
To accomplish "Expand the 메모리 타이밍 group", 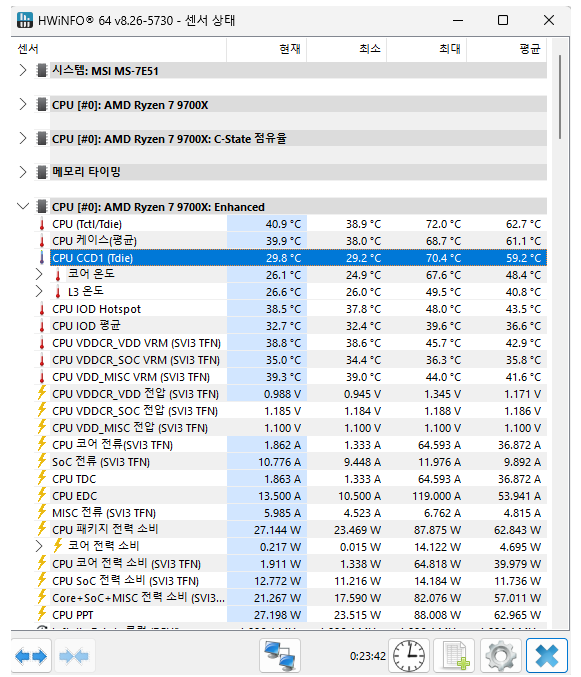I will (x=23, y=172).
